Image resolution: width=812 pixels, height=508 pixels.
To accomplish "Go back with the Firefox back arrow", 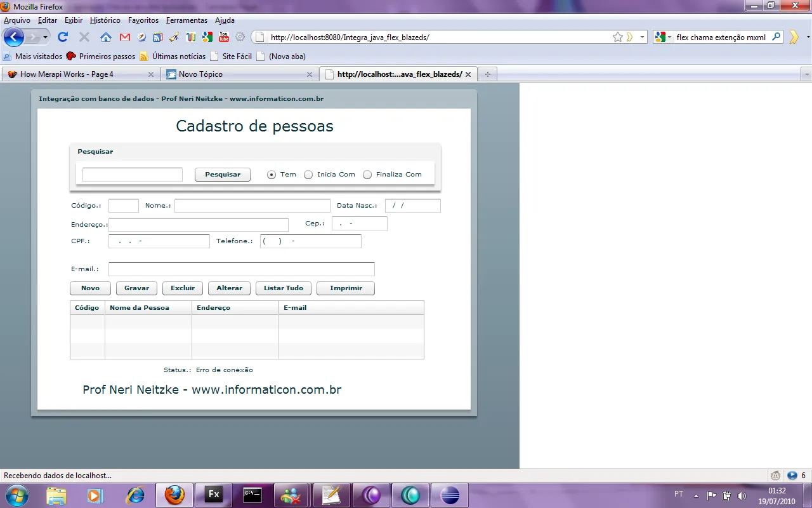I will (x=13, y=37).
